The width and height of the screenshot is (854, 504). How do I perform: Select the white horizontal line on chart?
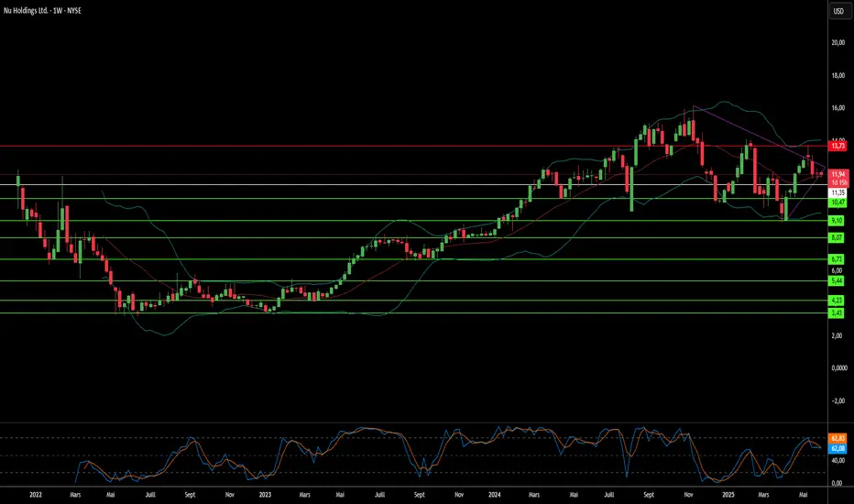pos(414,185)
